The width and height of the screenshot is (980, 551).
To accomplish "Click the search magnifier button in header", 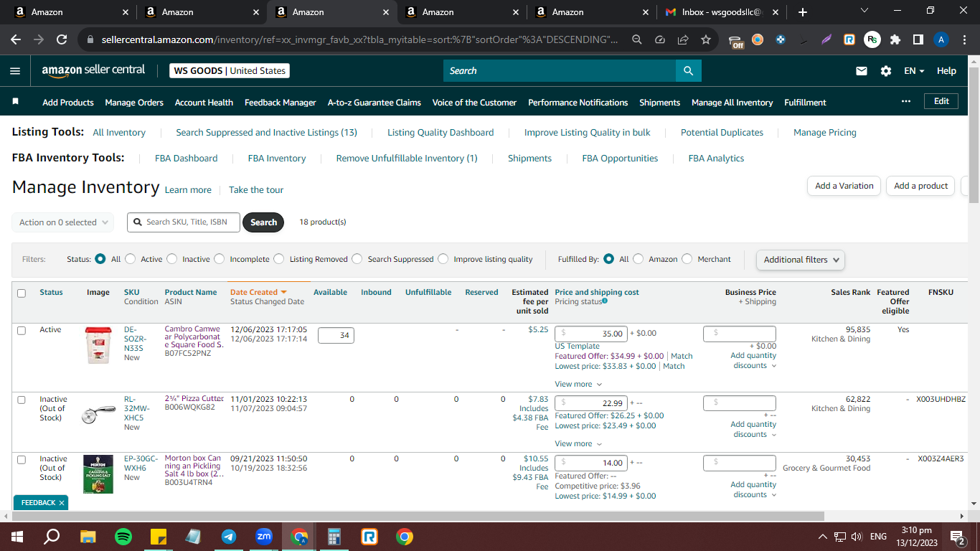I will click(688, 70).
